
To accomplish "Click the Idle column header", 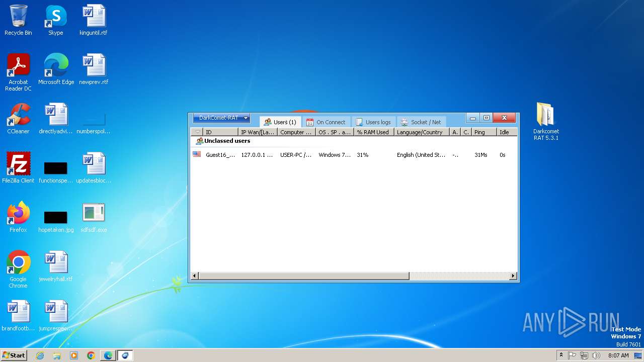I will pyautogui.click(x=507, y=132).
